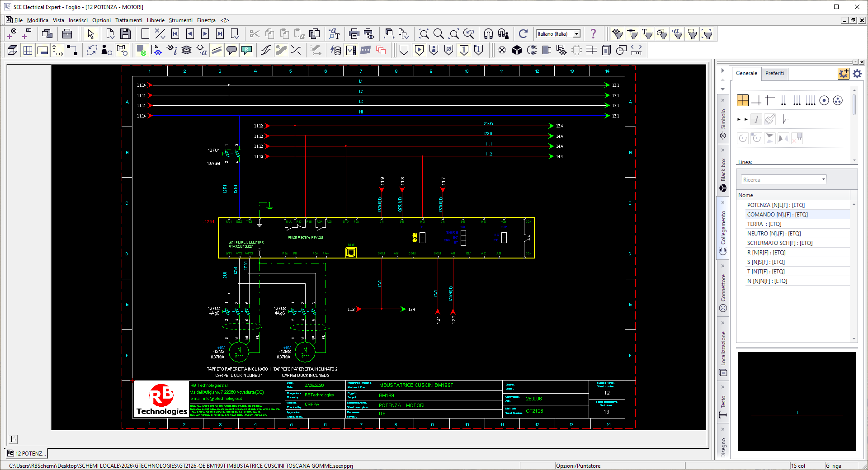Open the Ricerca search dropdown arrow
868x470 pixels.
coord(823,179)
